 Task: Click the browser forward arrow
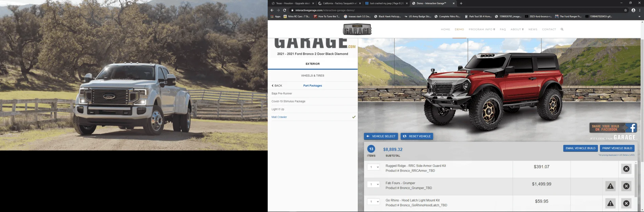coord(278,10)
